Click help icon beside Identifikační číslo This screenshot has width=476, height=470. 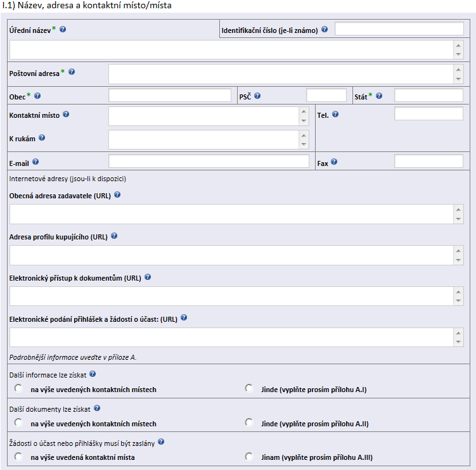coord(325,29)
